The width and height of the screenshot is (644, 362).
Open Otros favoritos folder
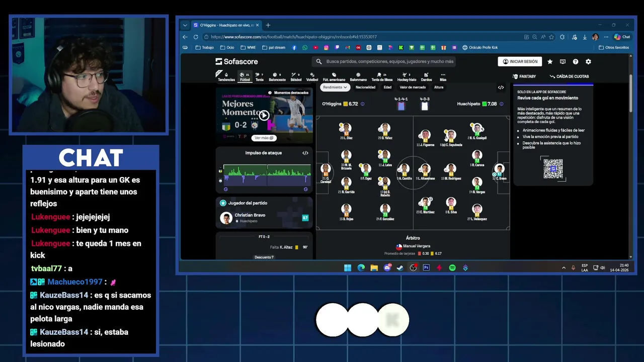click(614, 48)
